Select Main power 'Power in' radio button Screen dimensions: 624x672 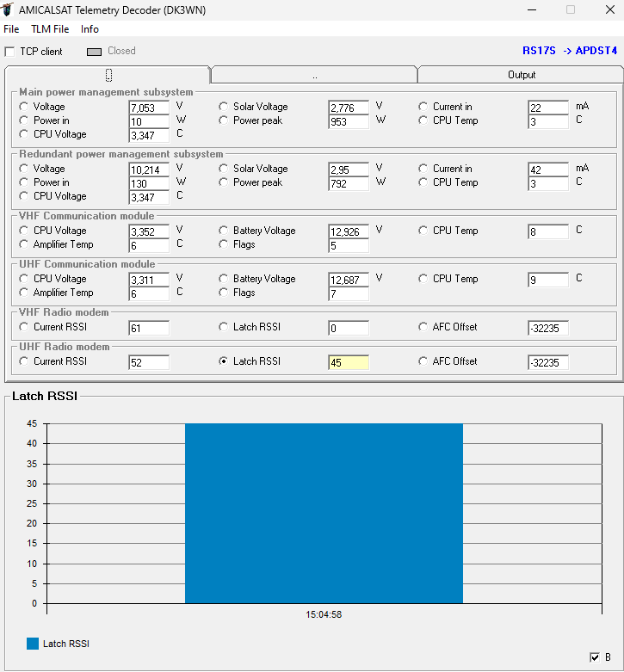[23, 120]
